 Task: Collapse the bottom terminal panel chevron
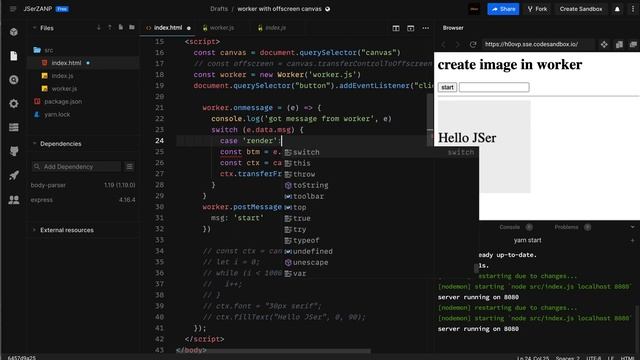pos(632,227)
